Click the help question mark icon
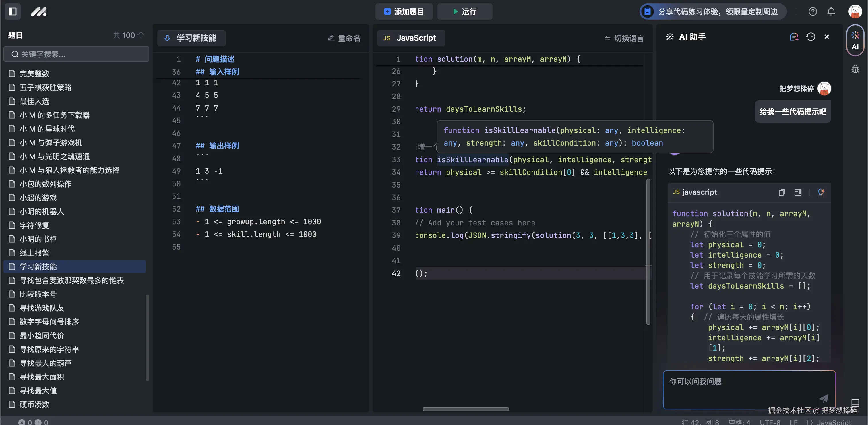Viewport: 868px width, 425px height. pos(812,12)
